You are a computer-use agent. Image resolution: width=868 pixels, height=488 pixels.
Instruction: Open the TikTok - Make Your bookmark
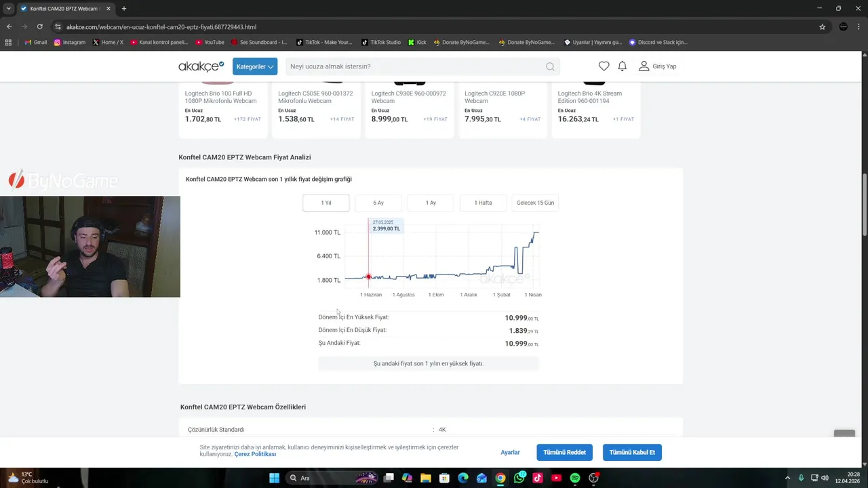coord(324,42)
